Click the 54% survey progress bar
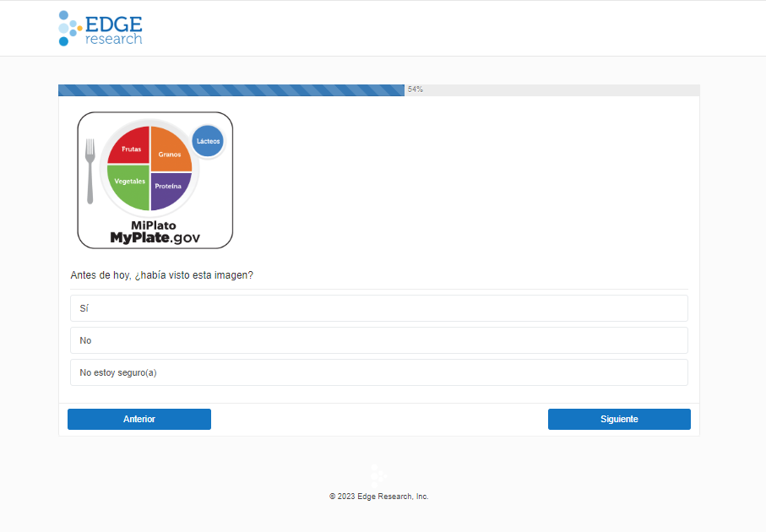This screenshot has height=532, width=766. click(x=378, y=90)
